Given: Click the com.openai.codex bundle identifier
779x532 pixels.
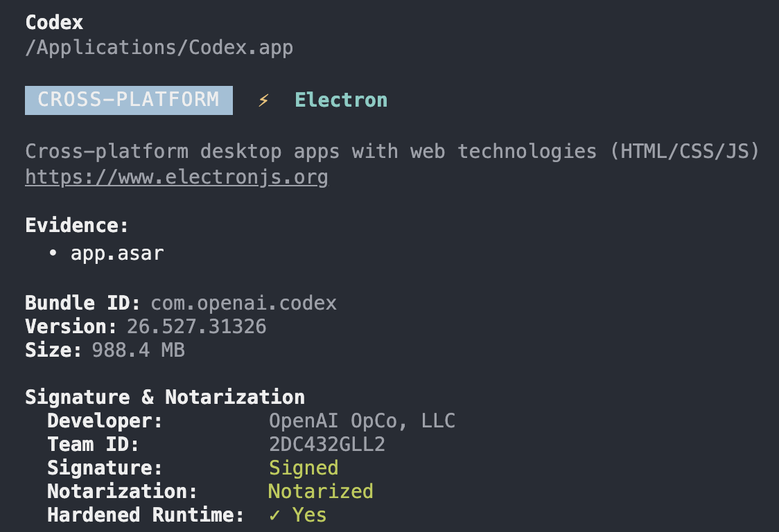Looking at the screenshot, I should [x=243, y=303].
